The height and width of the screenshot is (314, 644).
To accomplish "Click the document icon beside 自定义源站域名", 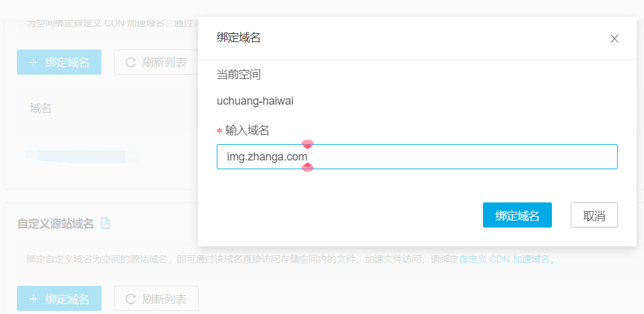I will pyautogui.click(x=105, y=223).
